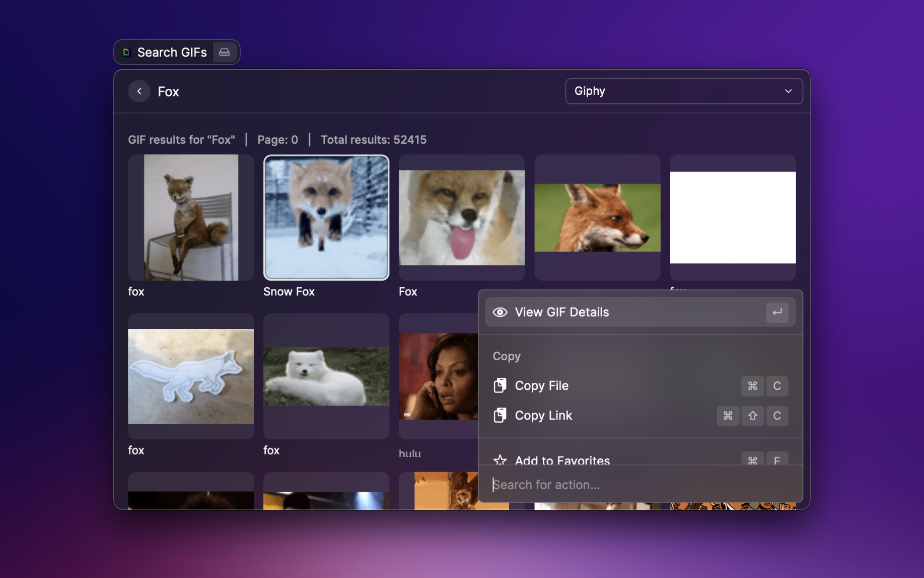Click the drive icon next to Search GIFs
Screen dimensions: 924x578
pos(225,52)
